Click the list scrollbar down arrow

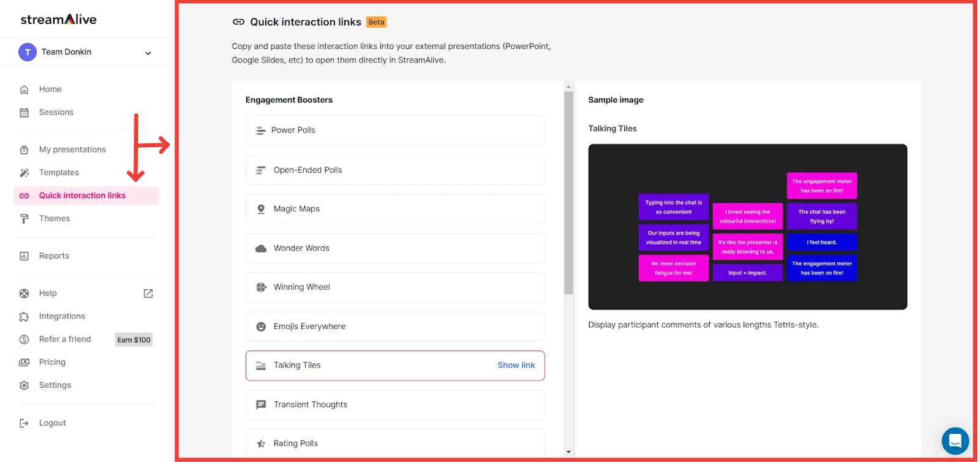pos(568,452)
